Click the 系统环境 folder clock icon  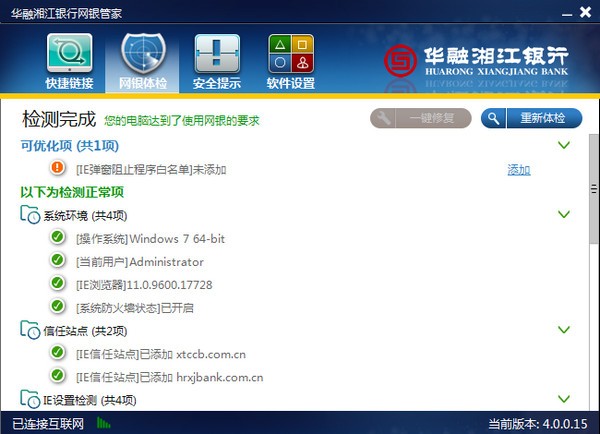[x=30, y=214]
